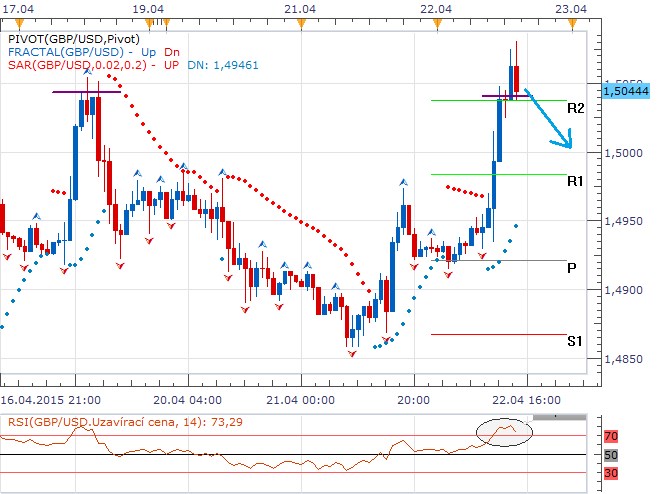This screenshot has width=659, height=494.
Task: Click the current price label 1,50444
Action: (x=626, y=91)
